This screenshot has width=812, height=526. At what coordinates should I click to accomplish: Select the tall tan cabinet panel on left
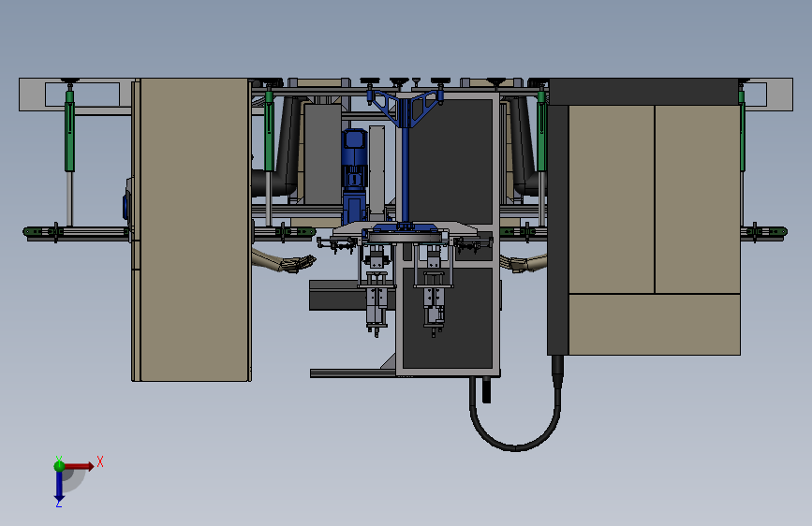click(x=195, y=230)
